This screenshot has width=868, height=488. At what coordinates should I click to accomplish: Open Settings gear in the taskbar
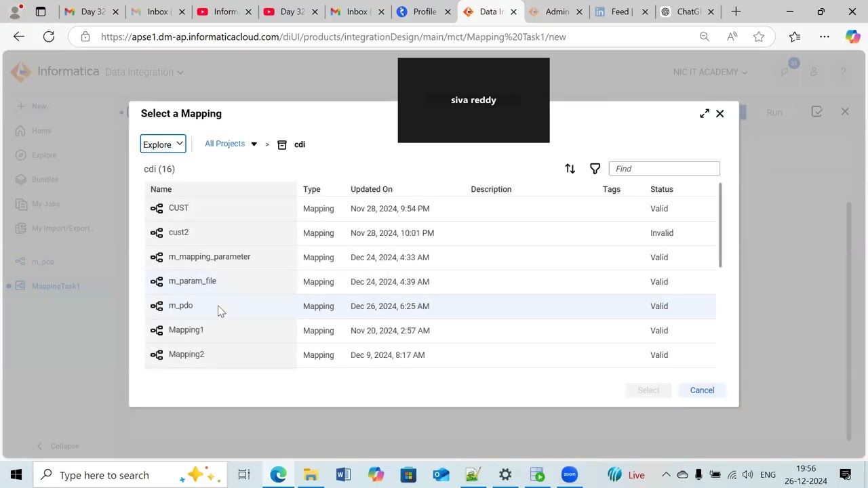505,475
